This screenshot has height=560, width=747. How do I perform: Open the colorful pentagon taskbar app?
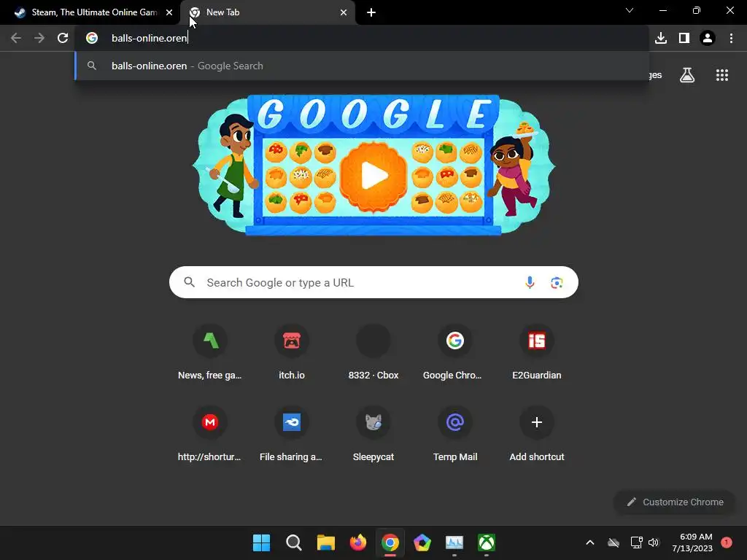point(422,542)
